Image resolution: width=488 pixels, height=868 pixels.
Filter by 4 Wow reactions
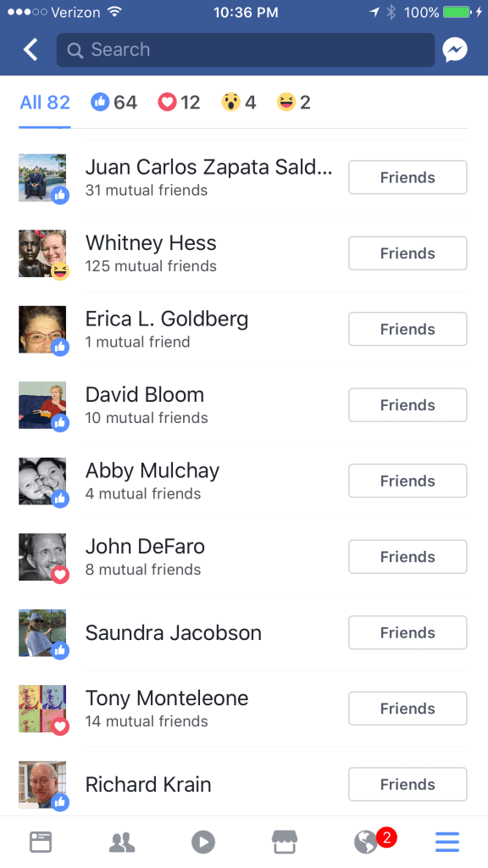point(238,103)
